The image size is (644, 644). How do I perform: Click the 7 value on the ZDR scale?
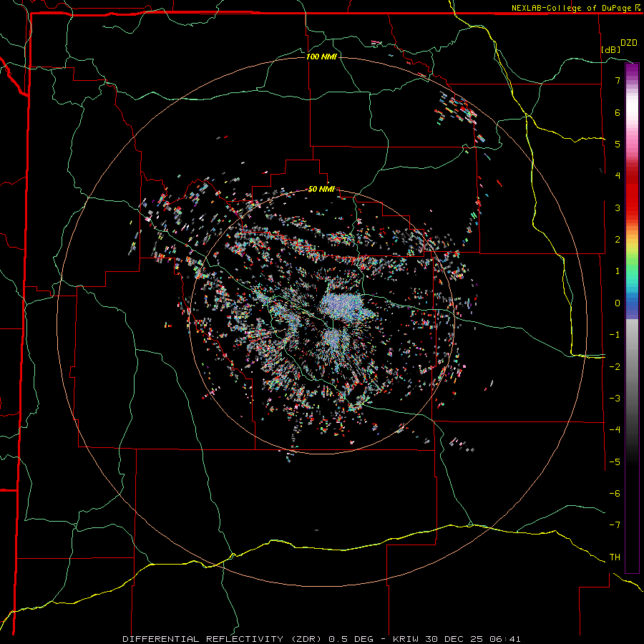[618, 80]
